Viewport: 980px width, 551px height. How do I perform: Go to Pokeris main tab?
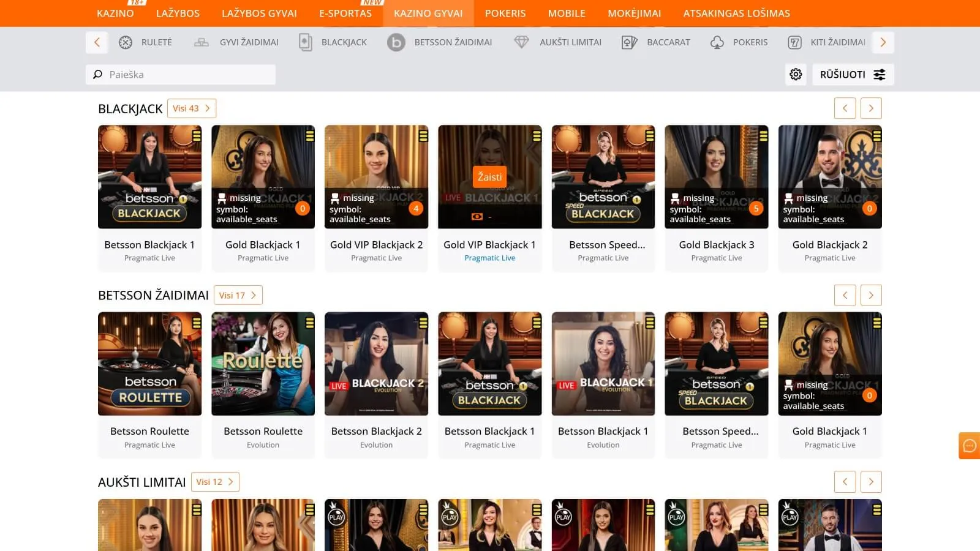tap(505, 13)
